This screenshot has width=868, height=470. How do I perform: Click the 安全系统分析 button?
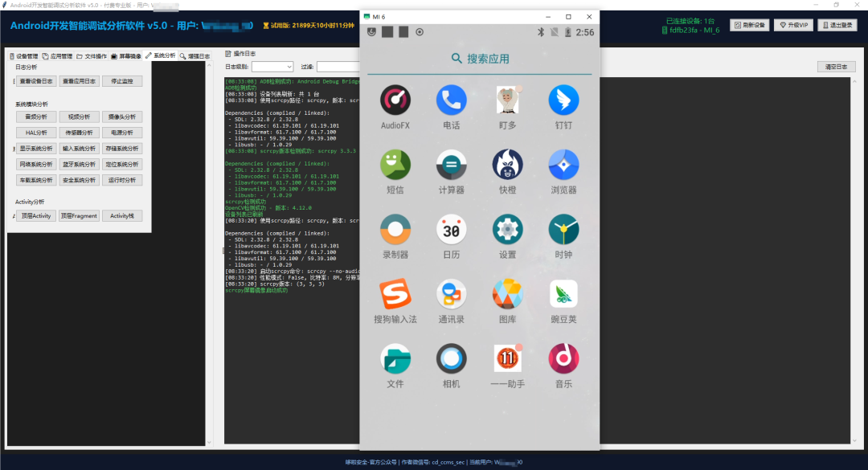pos(79,180)
